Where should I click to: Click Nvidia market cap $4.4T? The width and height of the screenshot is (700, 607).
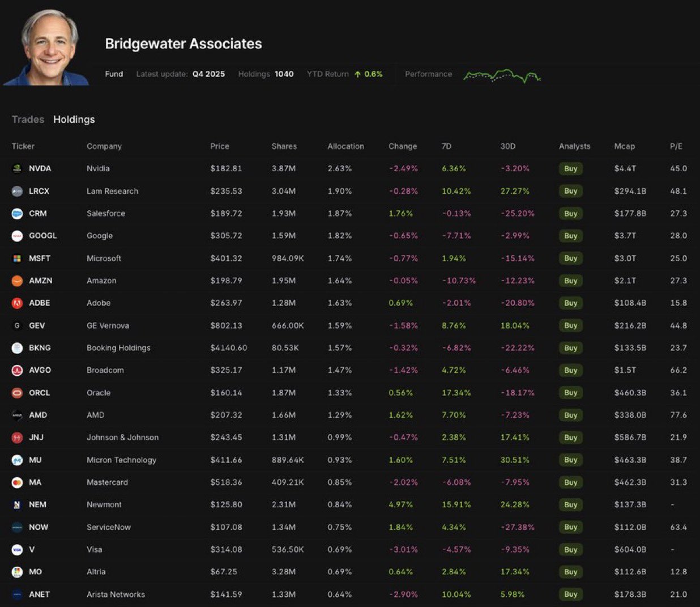click(625, 168)
